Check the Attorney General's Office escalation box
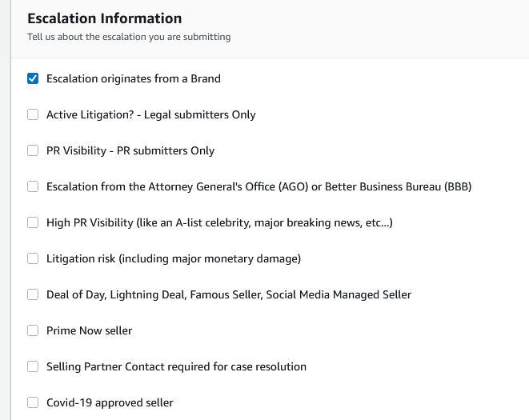Screen dimensions: 529x420 33,186
